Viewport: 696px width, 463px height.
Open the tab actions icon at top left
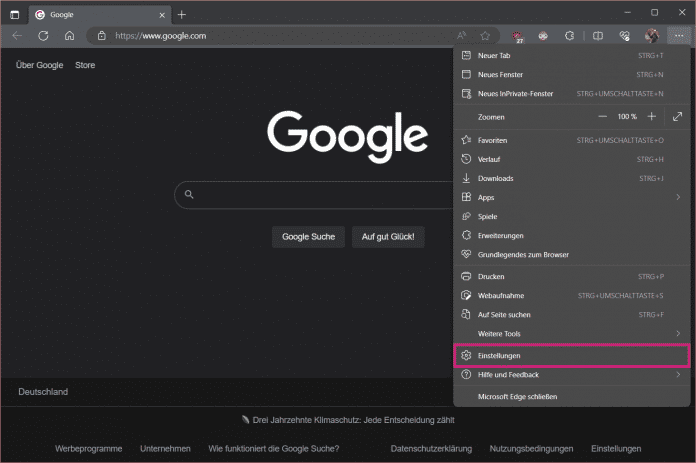(x=14, y=14)
